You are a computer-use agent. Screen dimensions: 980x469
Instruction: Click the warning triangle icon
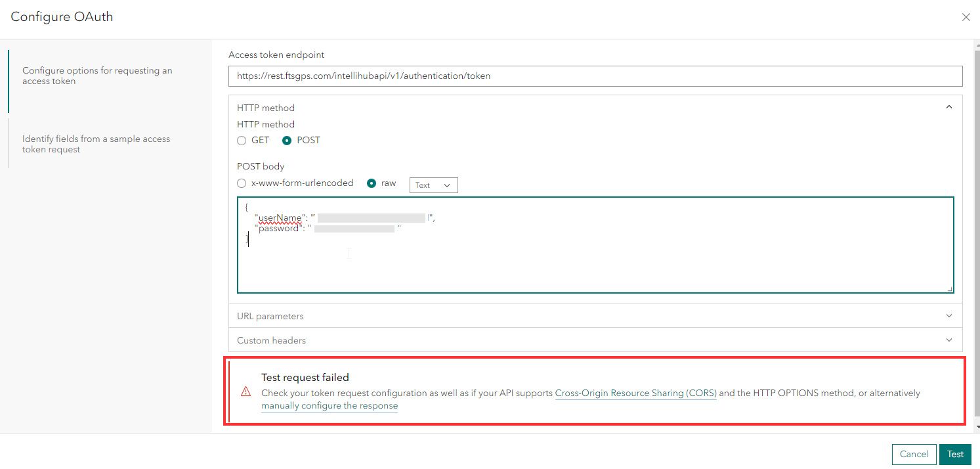point(246,392)
